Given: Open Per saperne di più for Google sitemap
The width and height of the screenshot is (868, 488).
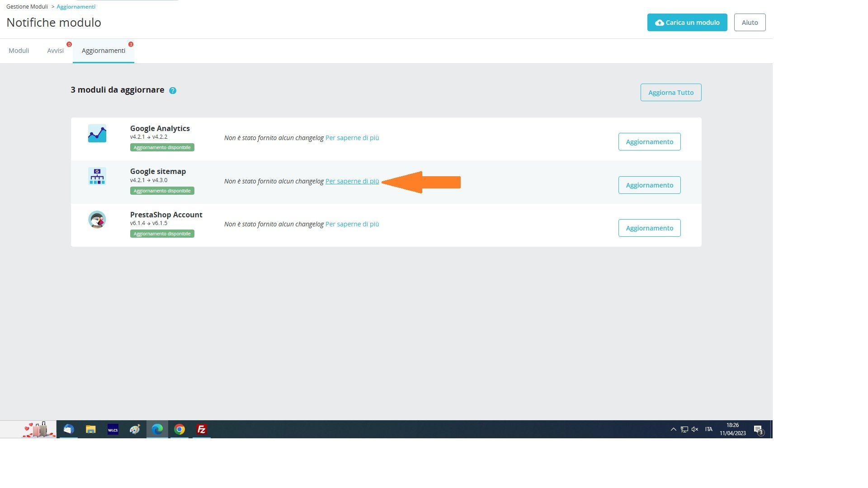Looking at the screenshot, I should (352, 181).
